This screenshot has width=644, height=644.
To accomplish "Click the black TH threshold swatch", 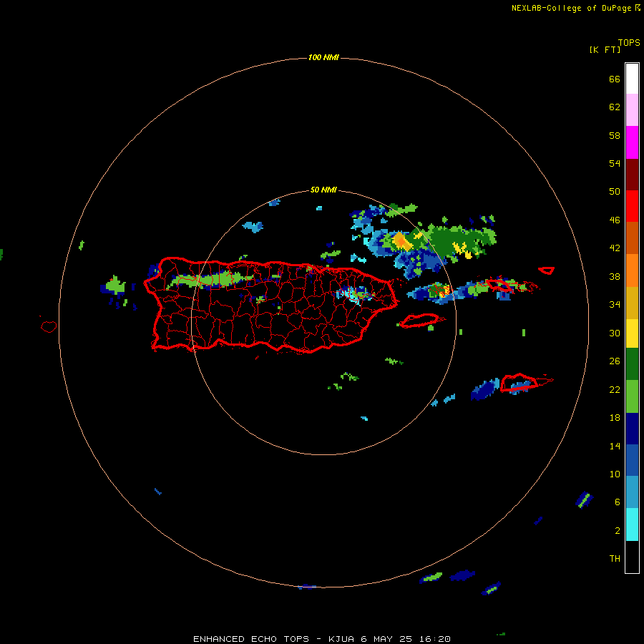I will pos(632,557).
